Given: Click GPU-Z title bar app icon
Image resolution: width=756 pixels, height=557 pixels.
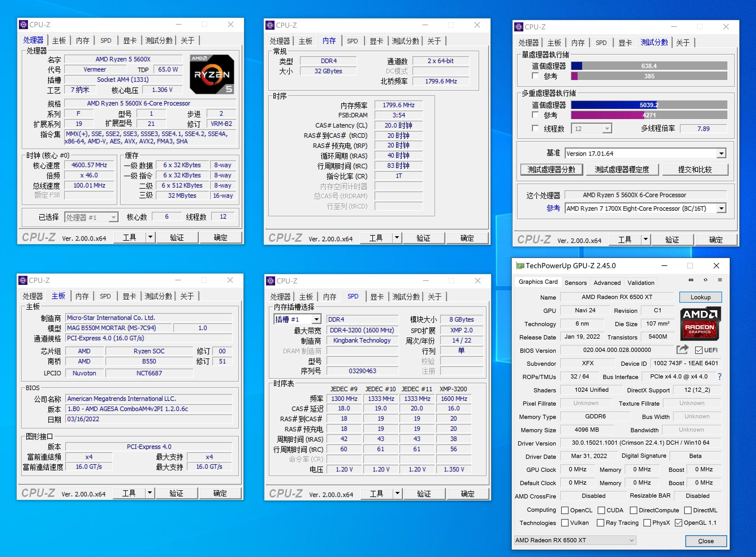Looking at the screenshot, I should [520, 266].
